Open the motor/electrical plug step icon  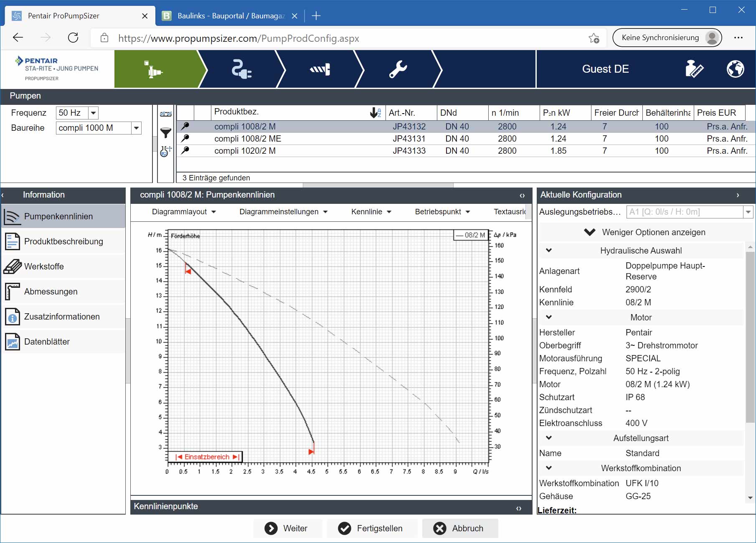point(241,69)
